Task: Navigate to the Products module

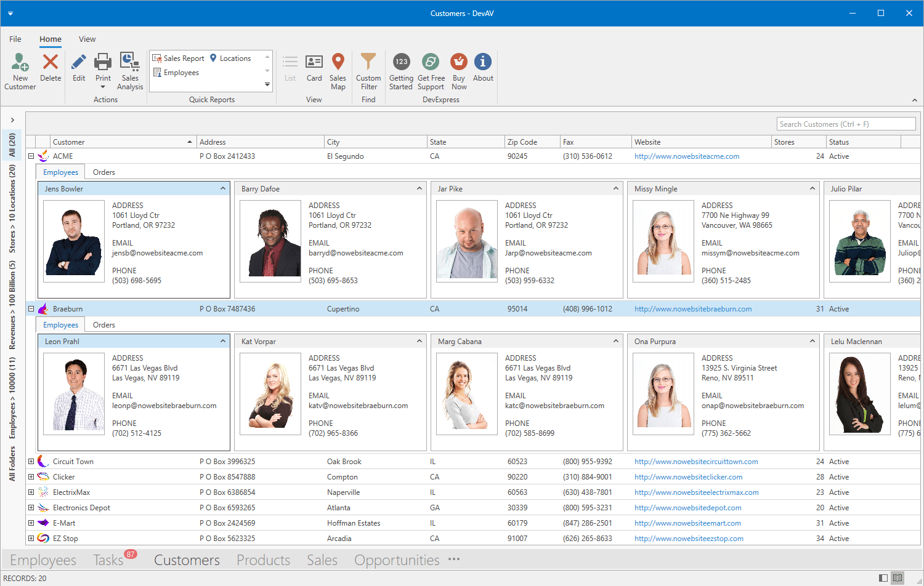Action: (263, 560)
